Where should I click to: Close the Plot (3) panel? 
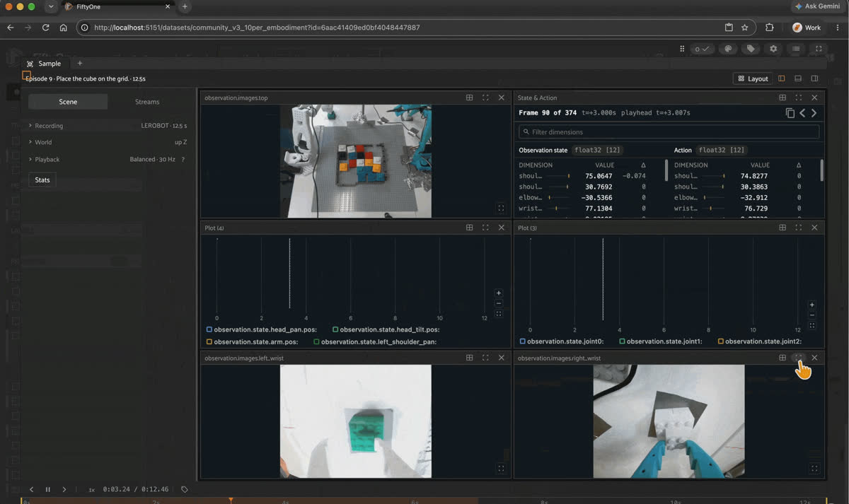pos(814,228)
